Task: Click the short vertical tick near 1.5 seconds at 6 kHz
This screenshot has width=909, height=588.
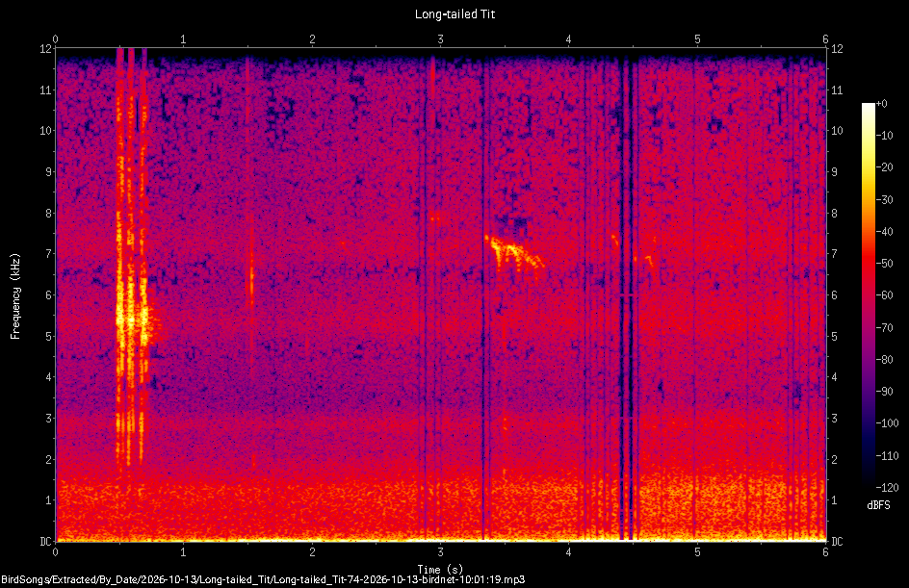Action: (x=251, y=281)
